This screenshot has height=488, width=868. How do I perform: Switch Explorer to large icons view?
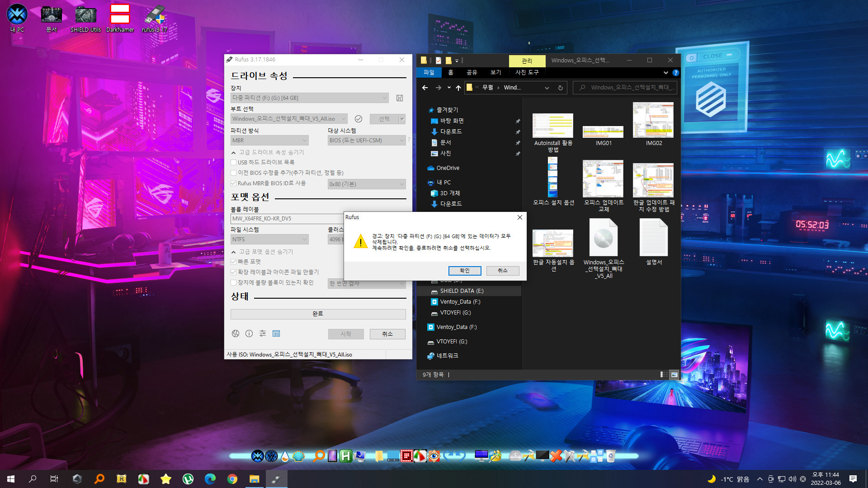[675, 375]
